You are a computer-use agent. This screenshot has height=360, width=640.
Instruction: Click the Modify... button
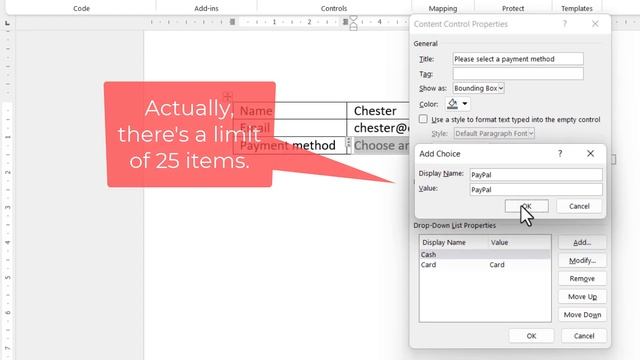(582, 260)
